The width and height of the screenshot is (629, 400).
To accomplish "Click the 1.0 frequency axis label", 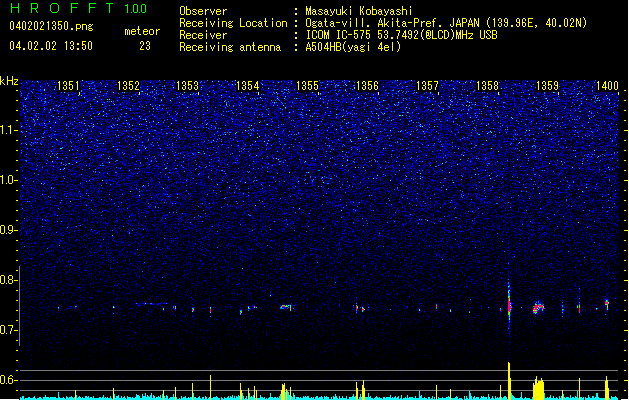I will click(9, 180).
